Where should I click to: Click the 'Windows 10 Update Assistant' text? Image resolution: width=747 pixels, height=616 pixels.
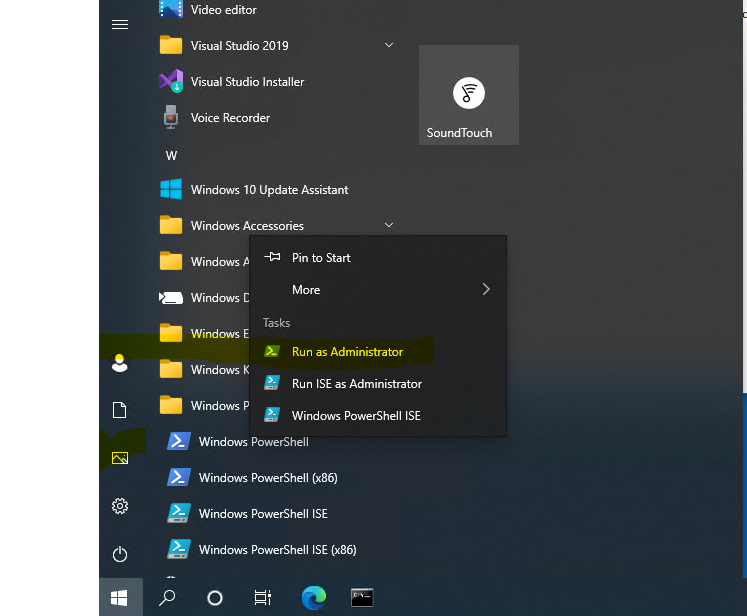tap(269, 190)
